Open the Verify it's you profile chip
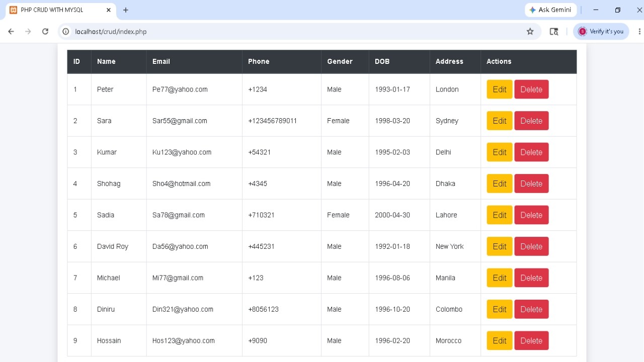The height and width of the screenshot is (362, 644). click(x=601, y=31)
